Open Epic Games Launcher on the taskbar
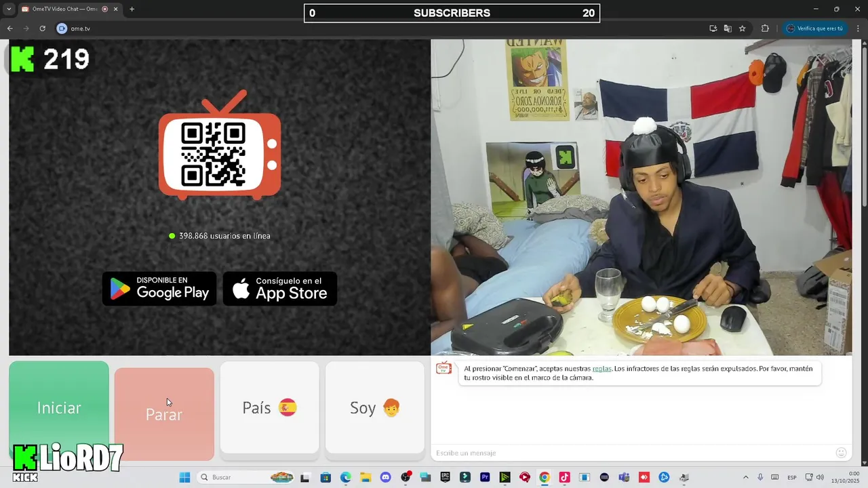 tap(445, 477)
